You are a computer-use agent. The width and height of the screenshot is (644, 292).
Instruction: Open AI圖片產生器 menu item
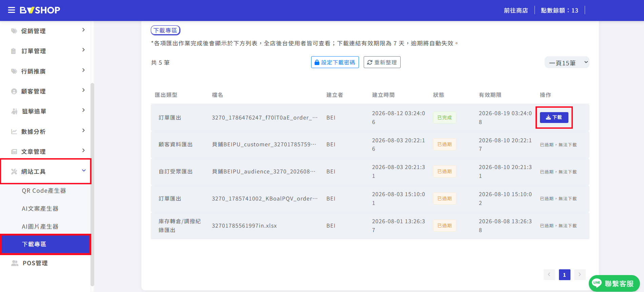click(40, 227)
